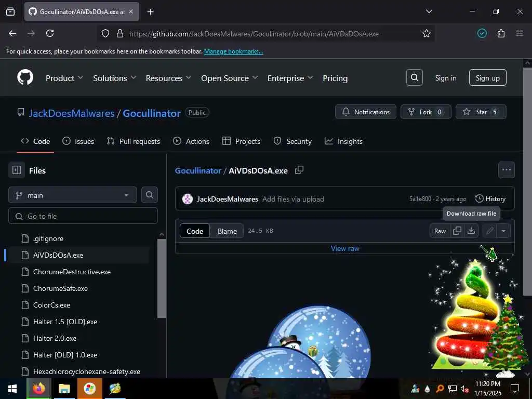Screen dimensions: 532x399
Task: Open the Issues tab
Action: (78, 141)
